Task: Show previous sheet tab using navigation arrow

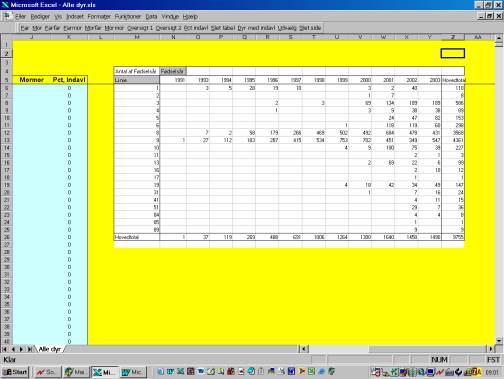Action: click(13, 349)
